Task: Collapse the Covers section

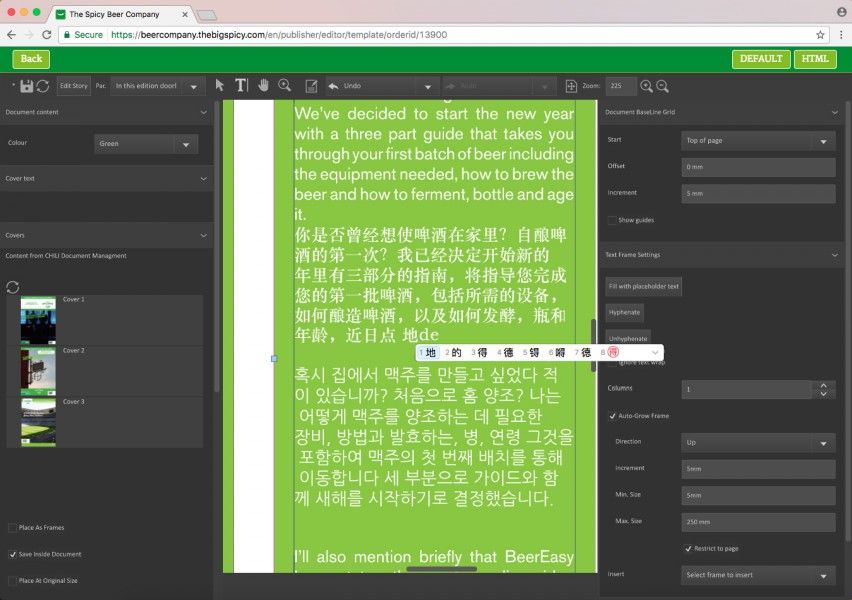Action: pyautogui.click(x=204, y=235)
